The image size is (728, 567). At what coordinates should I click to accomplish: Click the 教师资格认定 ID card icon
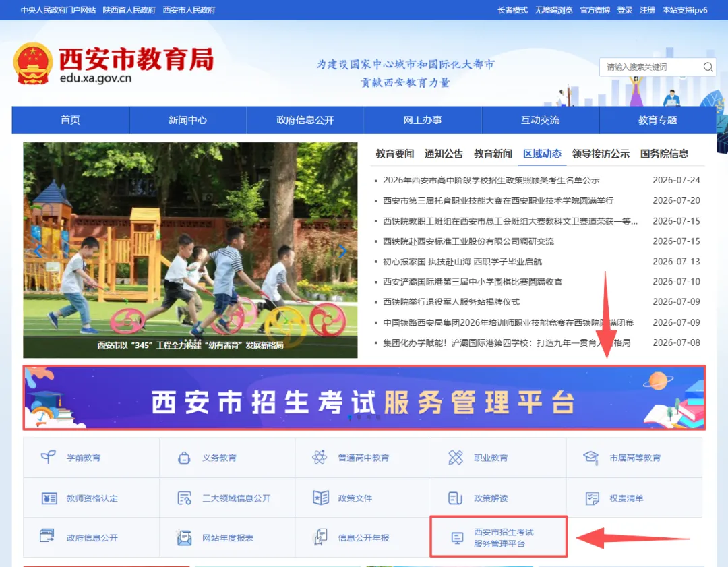49,498
